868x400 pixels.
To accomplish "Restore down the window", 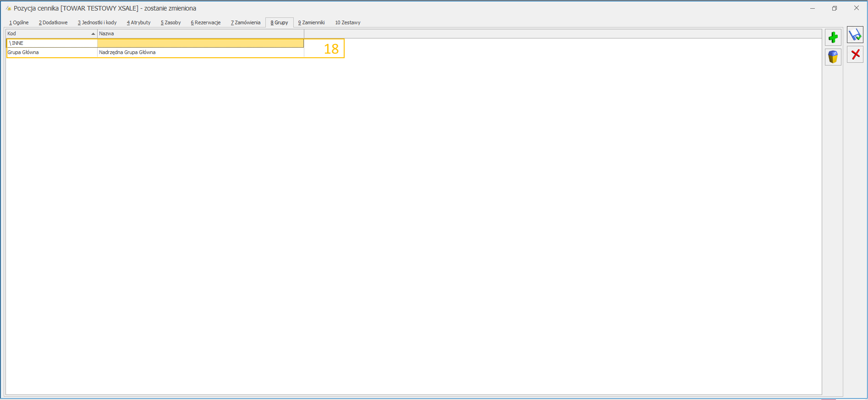I will [835, 8].
